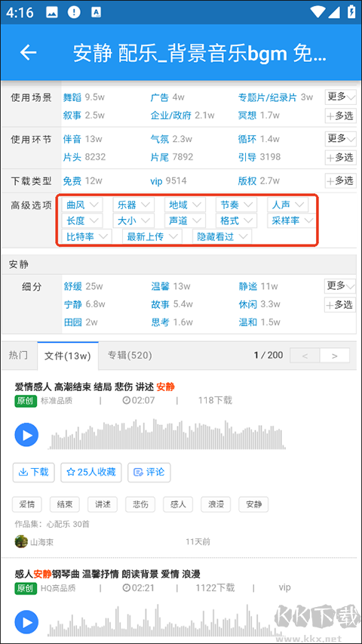Tap the 浪漫 tag chip
Image resolution: width=362 pixels, height=644 pixels.
[216, 504]
